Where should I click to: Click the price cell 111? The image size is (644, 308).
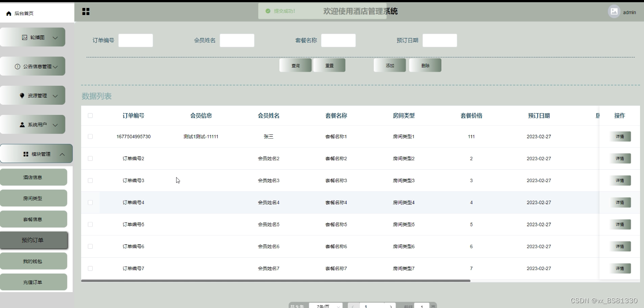(x=471, y=137)
